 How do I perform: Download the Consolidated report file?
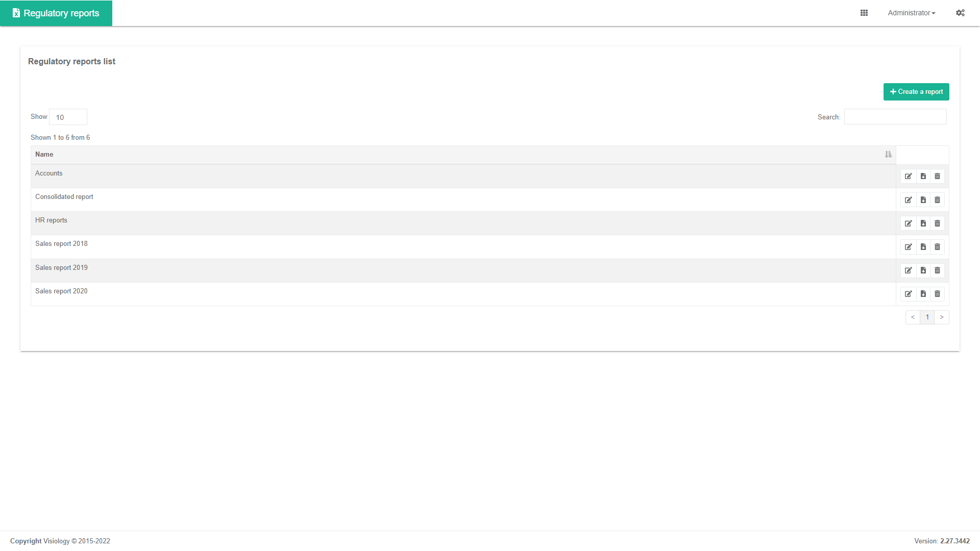[923, 200]
